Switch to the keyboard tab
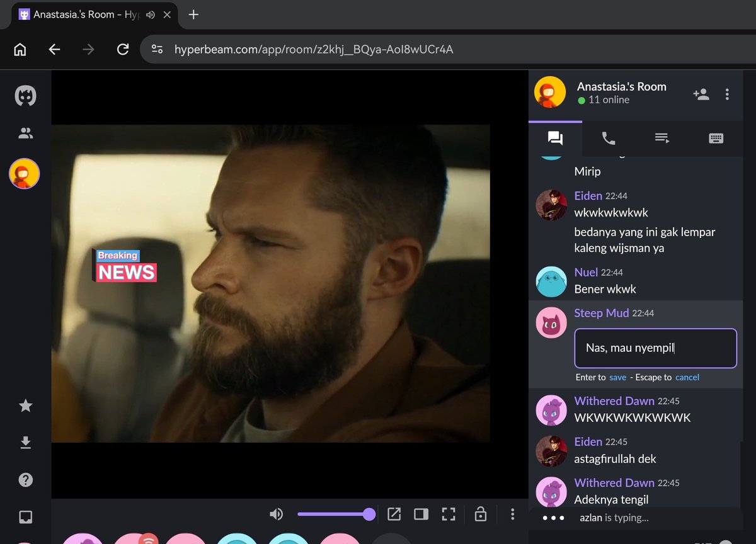This screenshot has height=544, width=756. tap(716, 139)
